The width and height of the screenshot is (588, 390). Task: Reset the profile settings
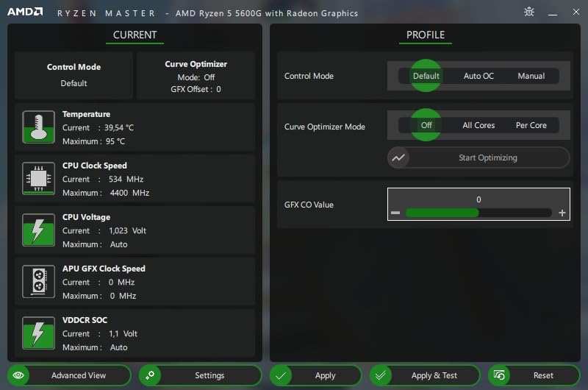[x=534, y=375]
